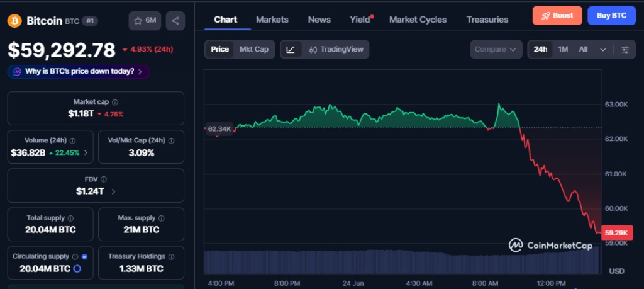Expand more time range options chevron
The image size is (644, 289).
603,50
